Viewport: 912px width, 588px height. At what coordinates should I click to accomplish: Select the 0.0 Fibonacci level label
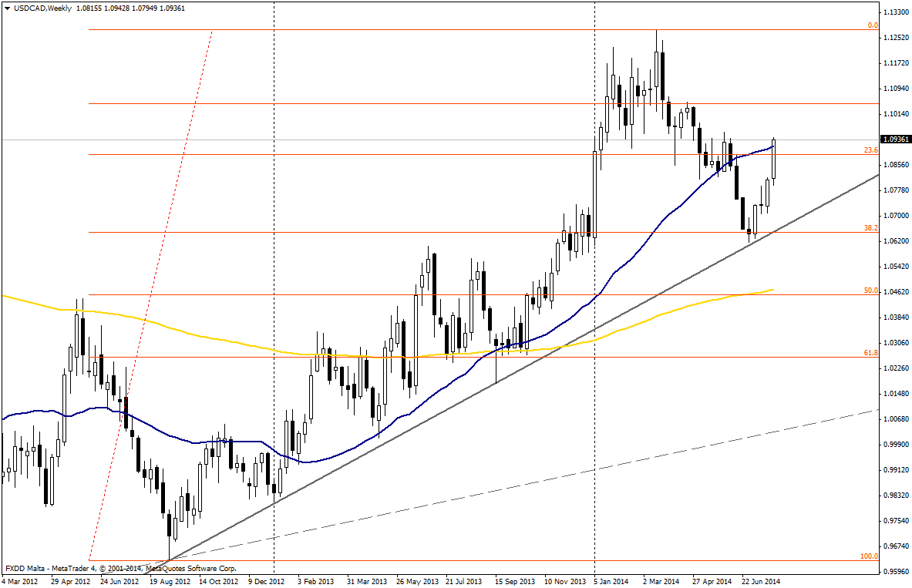coord(873,25)
